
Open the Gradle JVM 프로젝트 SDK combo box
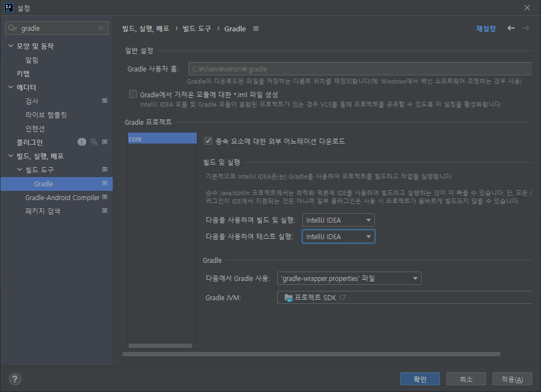click(x=404, y=297)
